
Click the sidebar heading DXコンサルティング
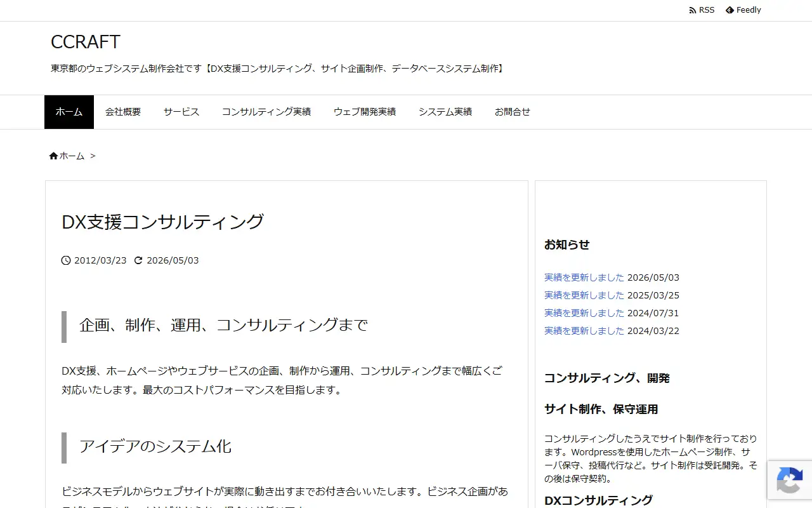click(598, 500)
